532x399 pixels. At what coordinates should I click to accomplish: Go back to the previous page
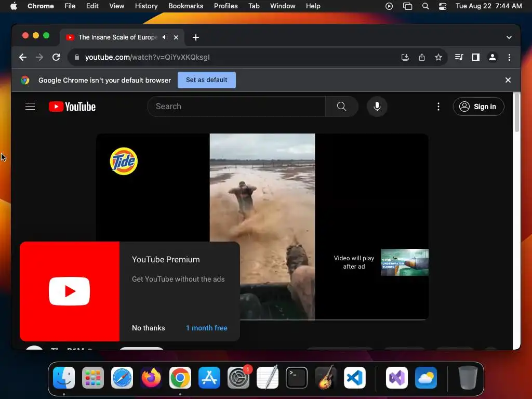23,57
